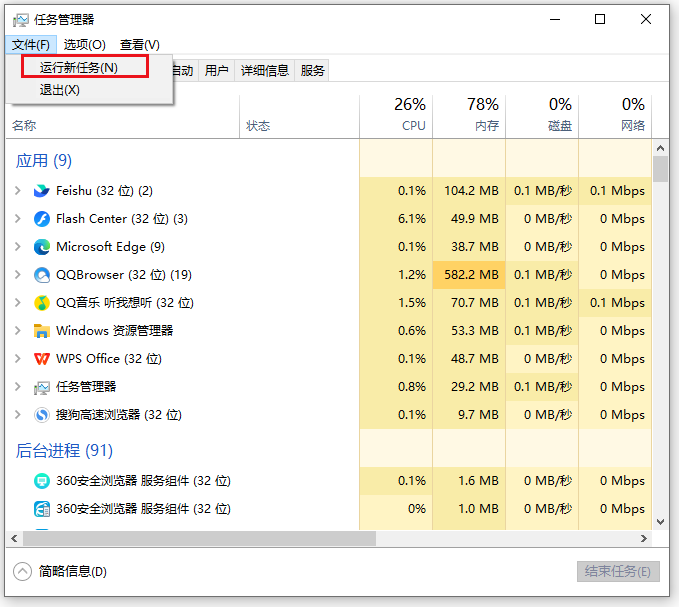Click the 1.5% CPU cell

click(x=396, y=303)
